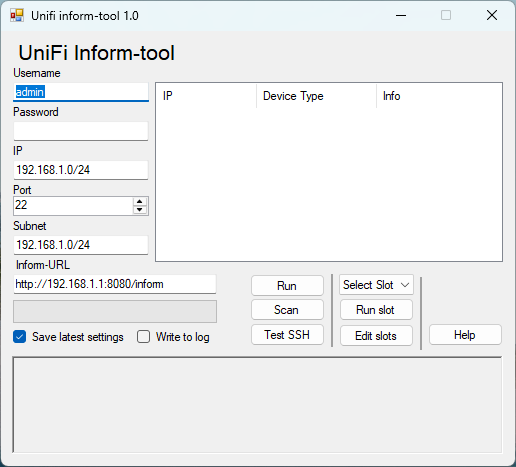Click the progress bar below Inform-URL
Viewport: 516px width, 467px height.
click(x=115, y=311)
